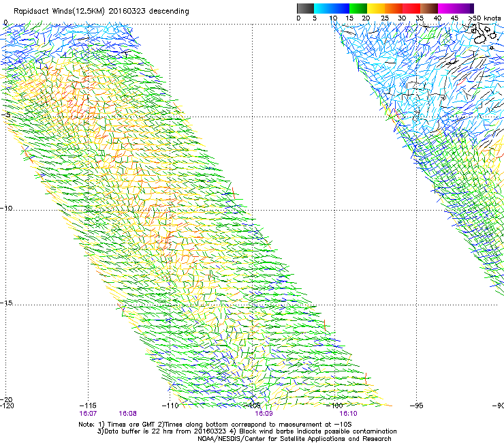
Task: Select the 16:10 pass time marker
Action: click(x=349, y=414)
